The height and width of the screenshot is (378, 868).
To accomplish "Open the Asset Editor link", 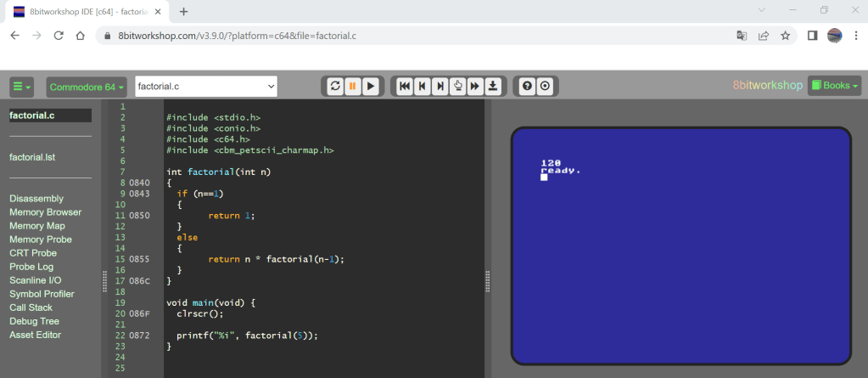I will pyautogui.click(x=35, y=335).
